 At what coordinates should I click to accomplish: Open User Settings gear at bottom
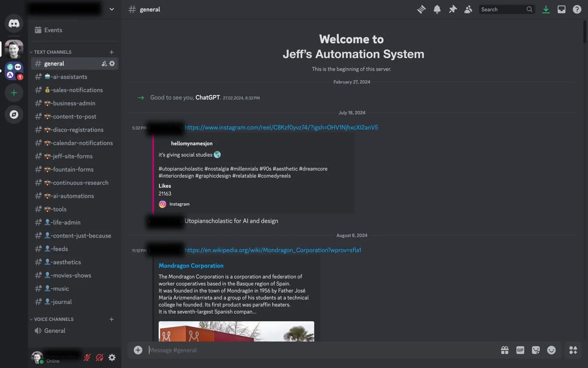112,357
